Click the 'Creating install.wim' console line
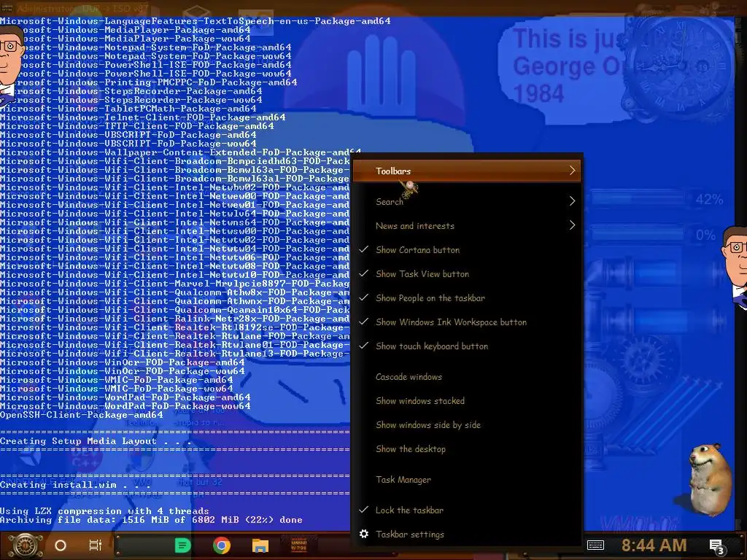 tap(75, 485)
